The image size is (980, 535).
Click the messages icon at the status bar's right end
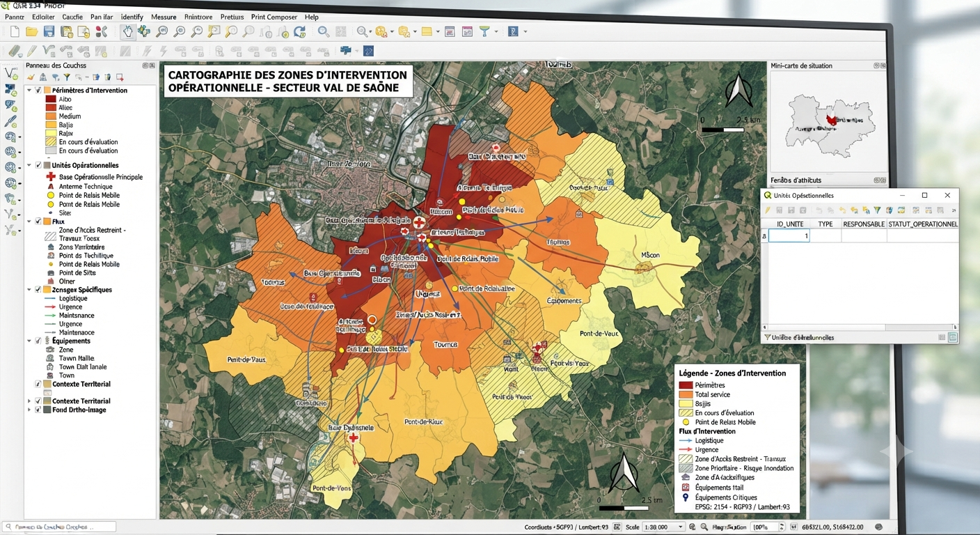[879, 527]
